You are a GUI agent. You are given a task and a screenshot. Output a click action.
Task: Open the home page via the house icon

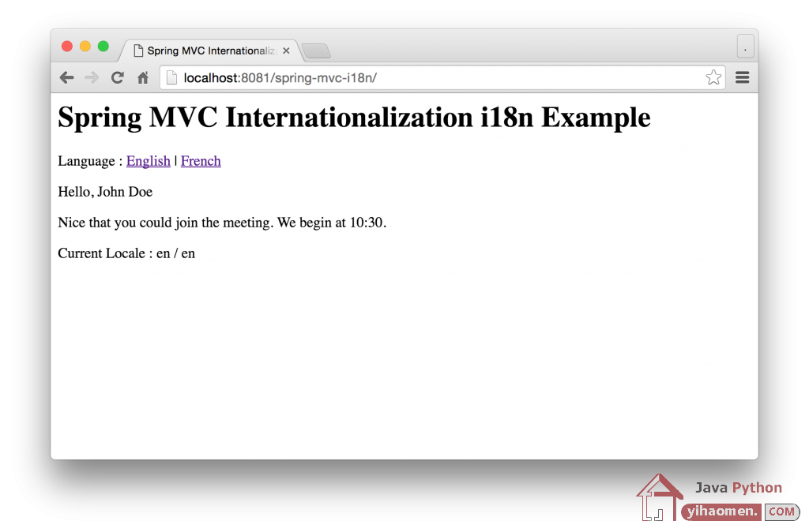pos(143,78)
